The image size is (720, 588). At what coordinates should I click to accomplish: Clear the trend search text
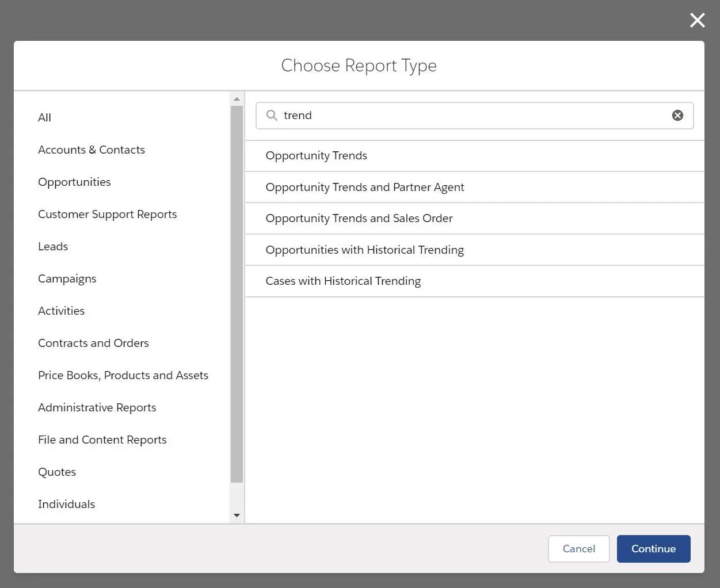coord(677,116)
